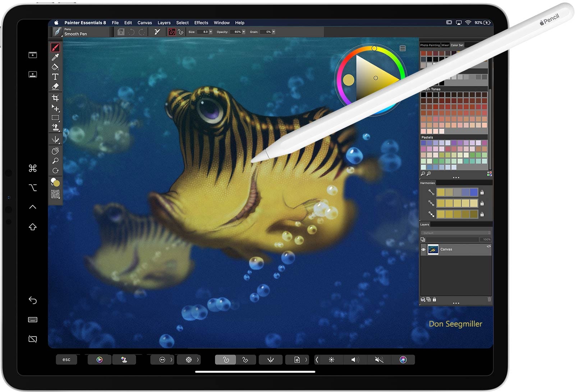Click the Canvas layer name
This screenshot has width=575, height=392.
click(446, 249)
